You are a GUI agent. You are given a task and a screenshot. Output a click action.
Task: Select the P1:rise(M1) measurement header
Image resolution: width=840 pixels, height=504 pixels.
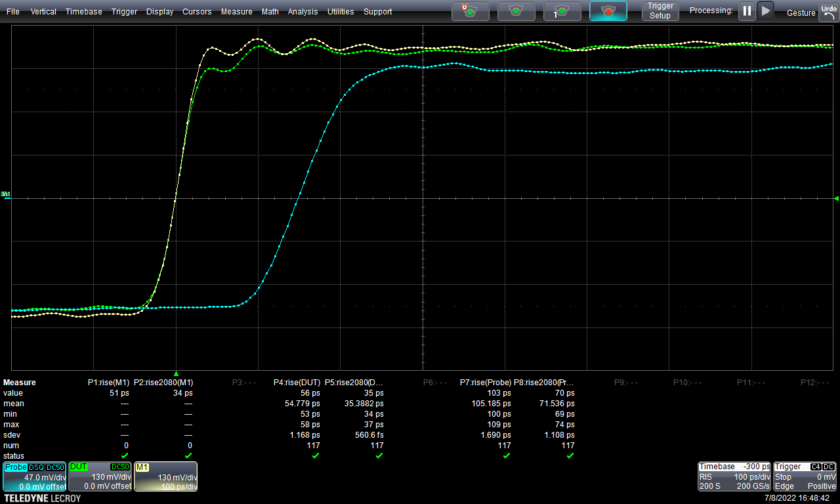(108, 382)
